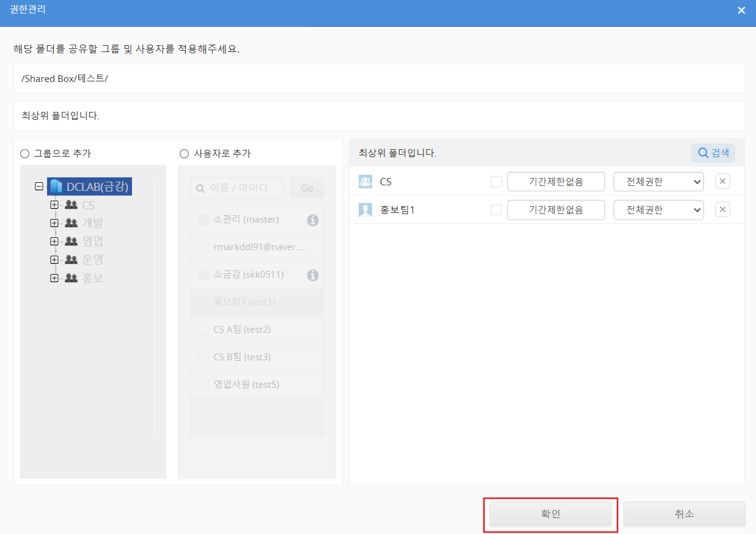Screen dimensions: 756x534
Task: Expand the 개발 group tree node
Action: coord(54,223)
